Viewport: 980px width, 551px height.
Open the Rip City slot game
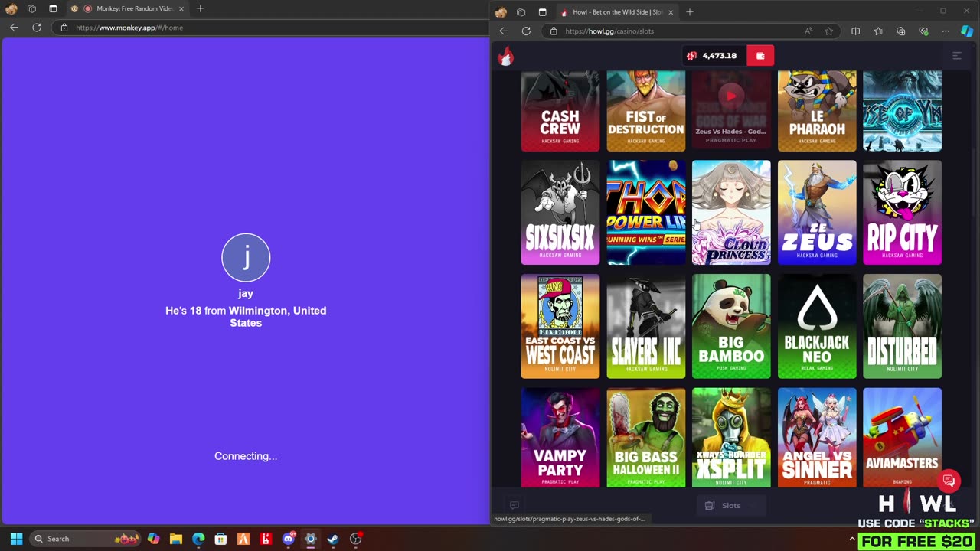(x=903, y=212)
